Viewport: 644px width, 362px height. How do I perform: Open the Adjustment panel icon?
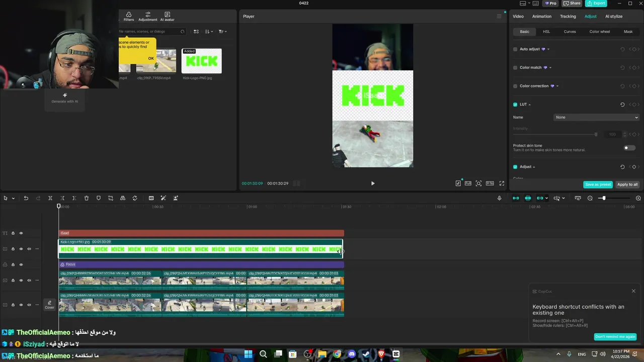pos(148,17)
